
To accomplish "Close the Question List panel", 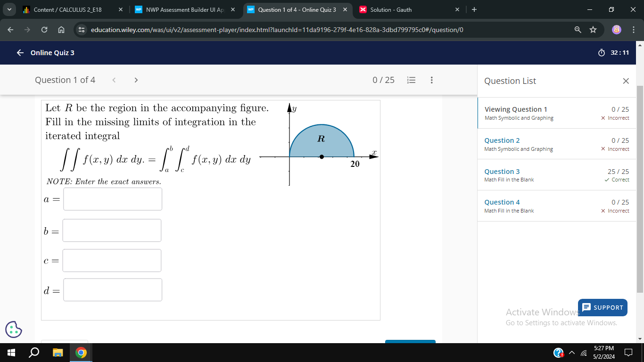I will click(626, 81).
